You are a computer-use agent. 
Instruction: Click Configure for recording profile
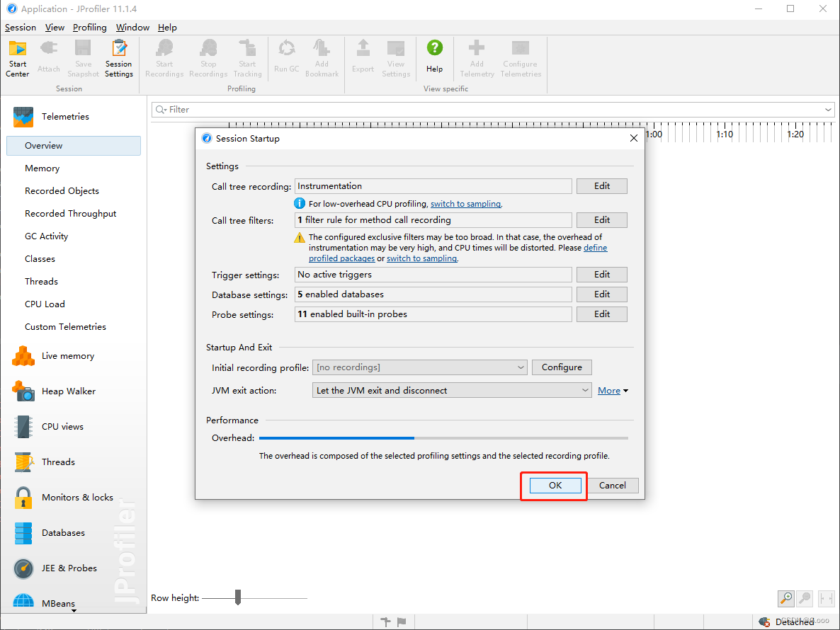(x=562, y=367)
